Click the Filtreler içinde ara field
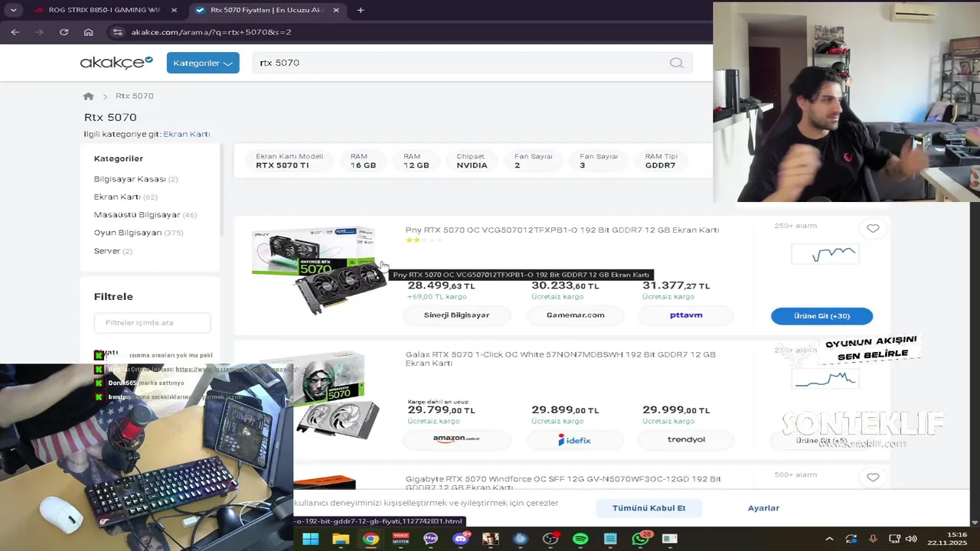 [152, 322]
